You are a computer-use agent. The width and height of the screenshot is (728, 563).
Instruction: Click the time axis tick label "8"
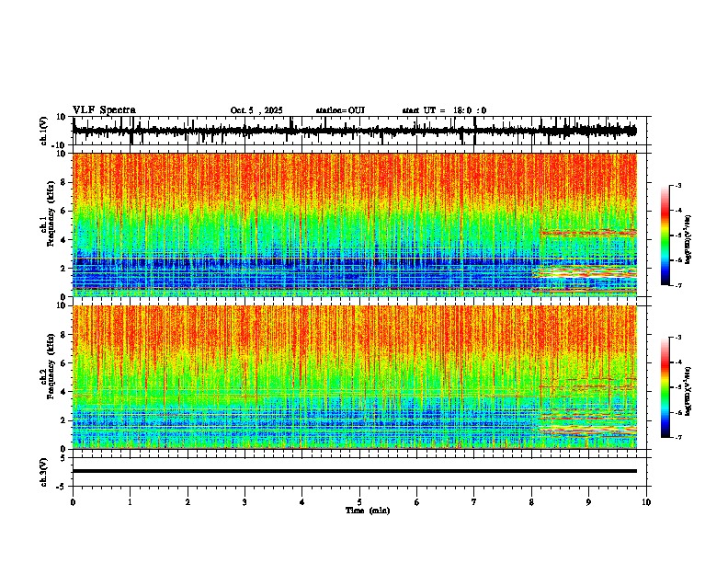point(531,502)
